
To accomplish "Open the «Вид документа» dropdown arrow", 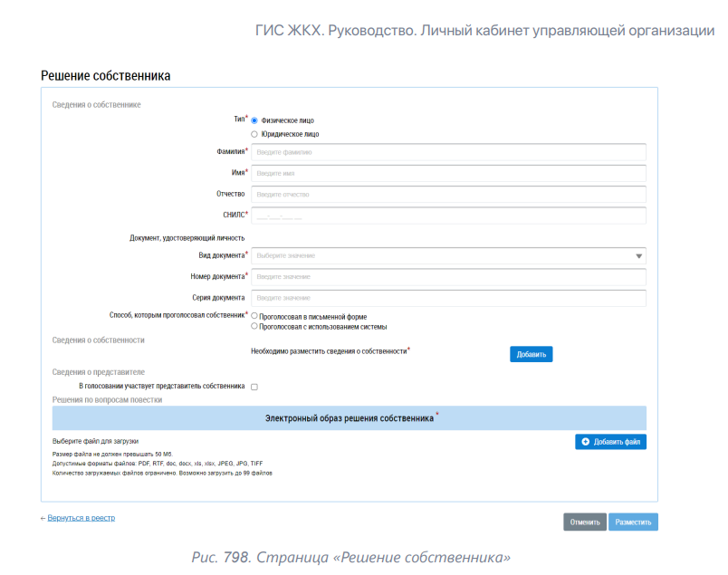I will (638, 256).
